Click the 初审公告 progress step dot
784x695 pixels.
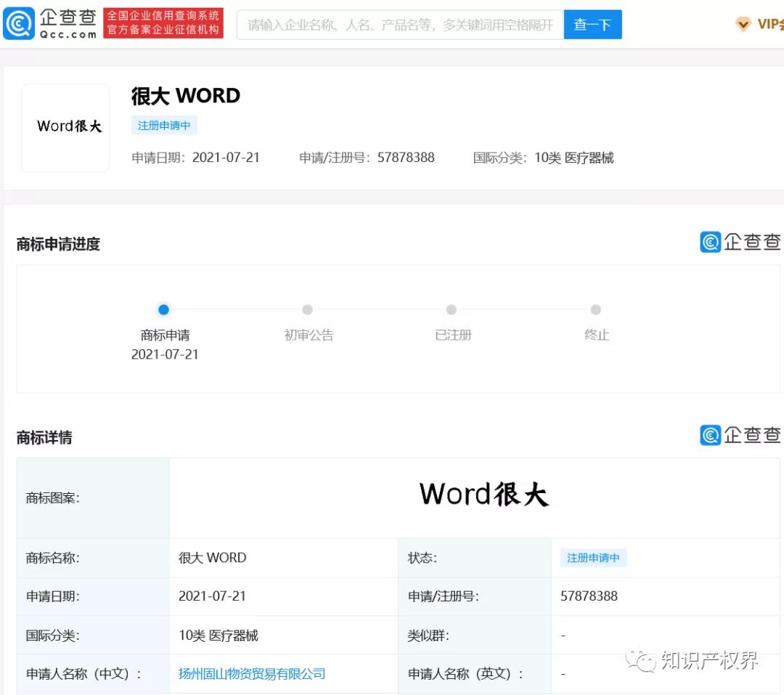(308, 309)
